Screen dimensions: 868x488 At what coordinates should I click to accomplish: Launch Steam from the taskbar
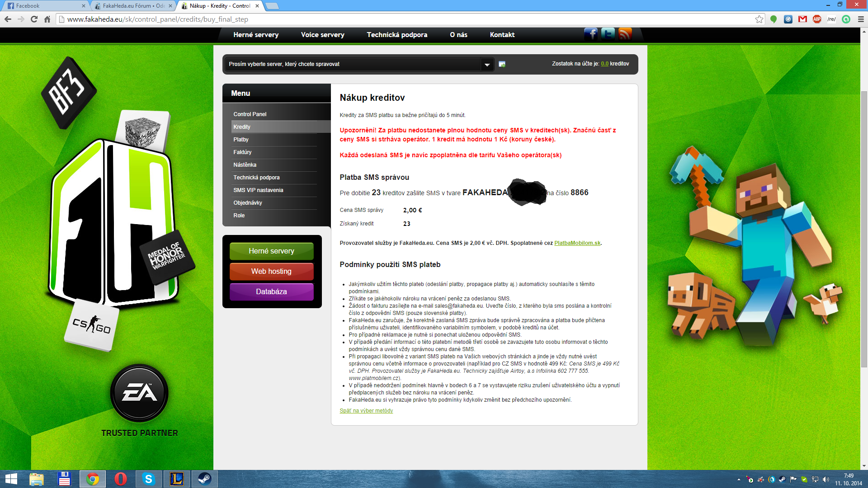[204, 479]
